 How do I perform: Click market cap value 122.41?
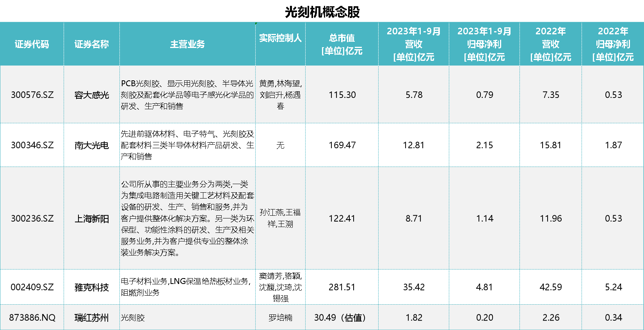(x=342, y=218)
